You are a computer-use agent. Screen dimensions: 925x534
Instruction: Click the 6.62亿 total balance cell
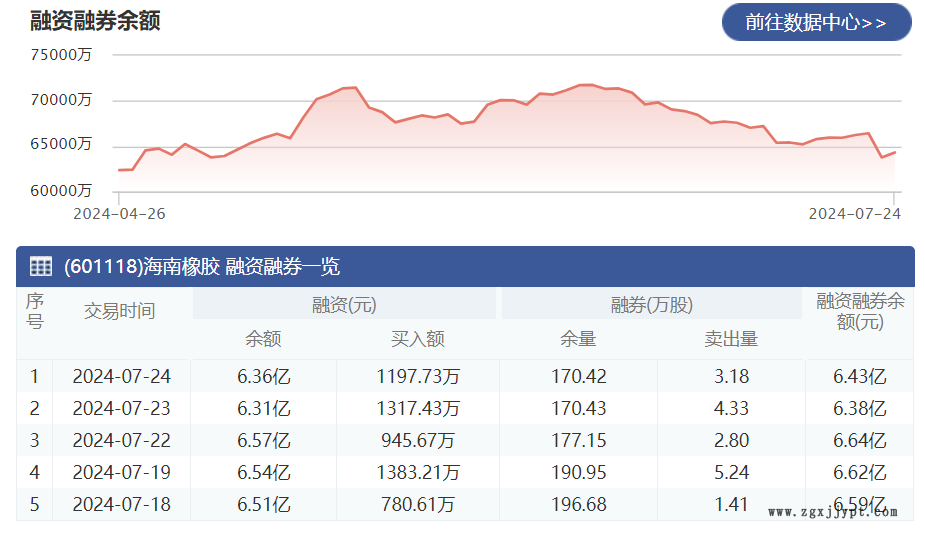(x=860, y=472)
